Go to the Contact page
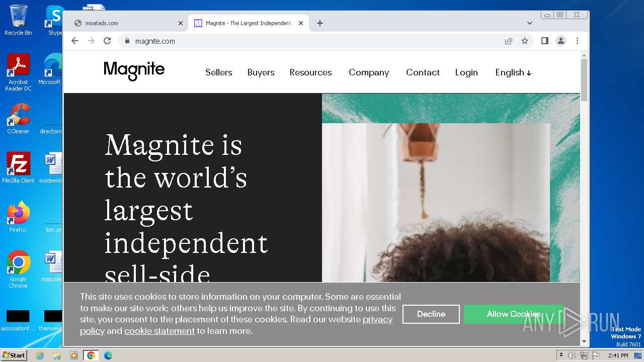Image resolution: width=644 pixels, height=362 pixels. pyautogui.click(x=423, y=72)
